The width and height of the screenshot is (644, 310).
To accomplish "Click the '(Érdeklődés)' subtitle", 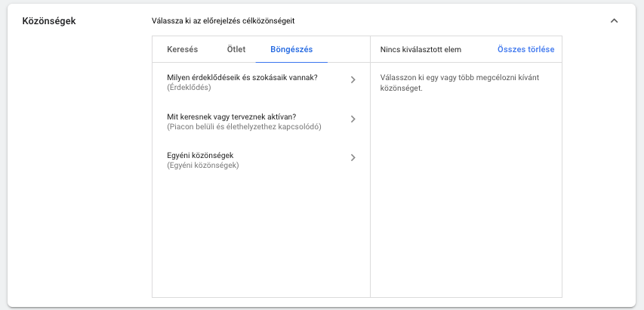I will (189, 88).
